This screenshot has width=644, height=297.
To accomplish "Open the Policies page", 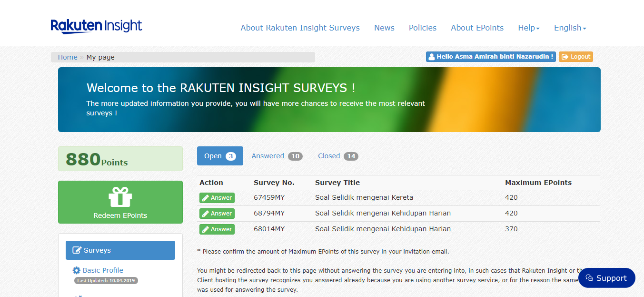I will (423, 28).
